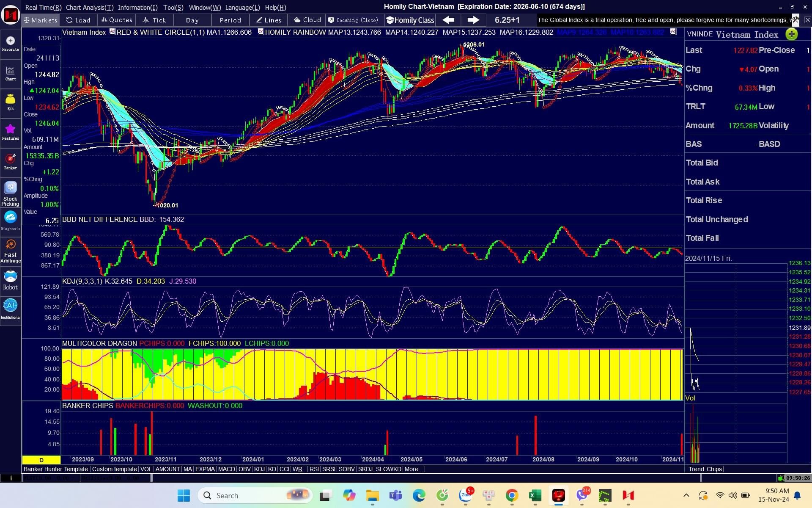
Task: Open the Window(W) menu
Action: click(205, 7)
